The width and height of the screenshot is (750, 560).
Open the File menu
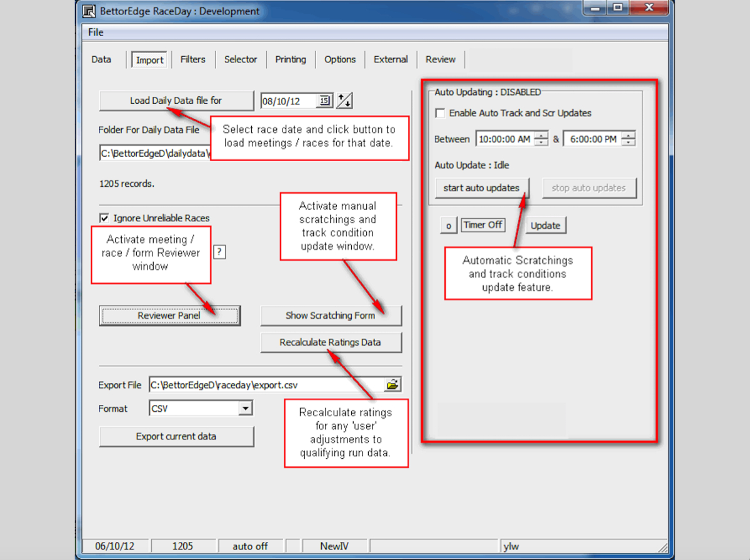(96, 32)
